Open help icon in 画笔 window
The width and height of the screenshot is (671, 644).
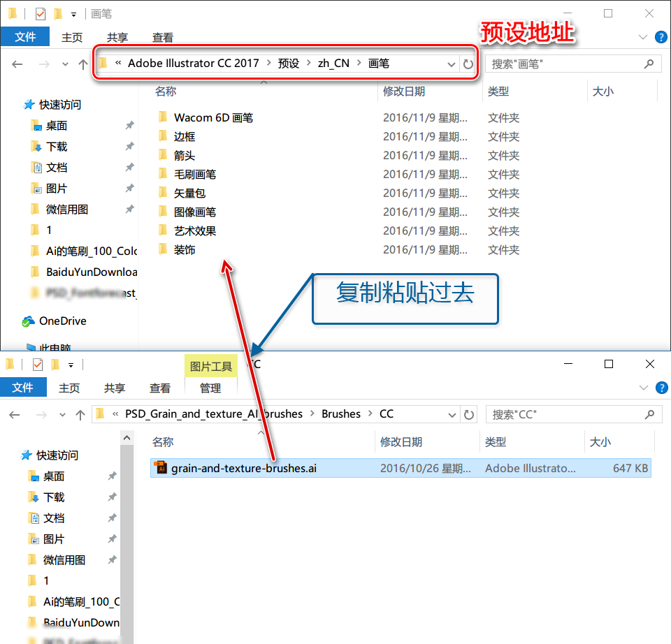(661, 37)
